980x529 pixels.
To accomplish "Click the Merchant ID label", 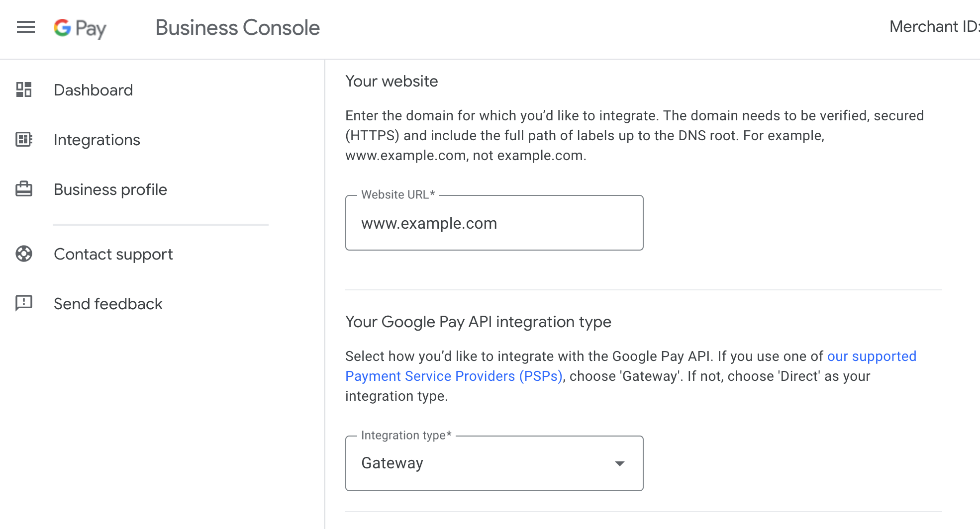I will coord(935,26).
